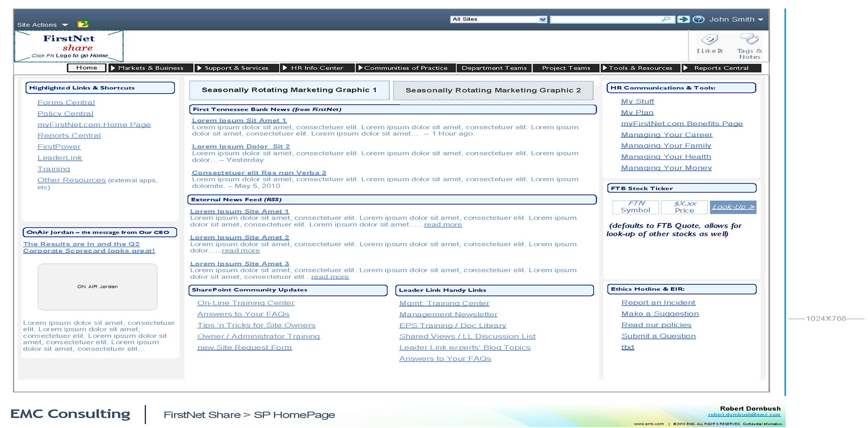
Task: Select Seasonally Rotating Marketing Graphic 2
Action: (493, 90)
